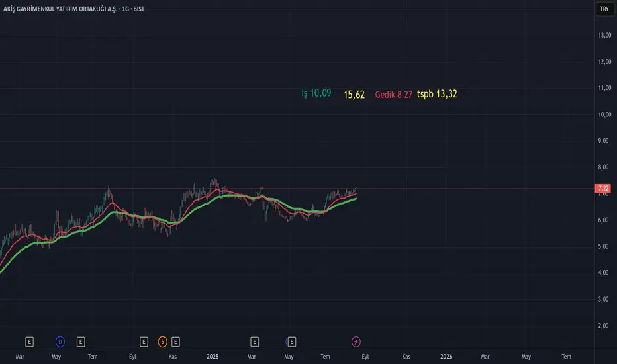The image size is (617, 364).
Task: Click the earnings E marker above Eyl 2024
Action: pyautogui.click(x=144, y=341)
